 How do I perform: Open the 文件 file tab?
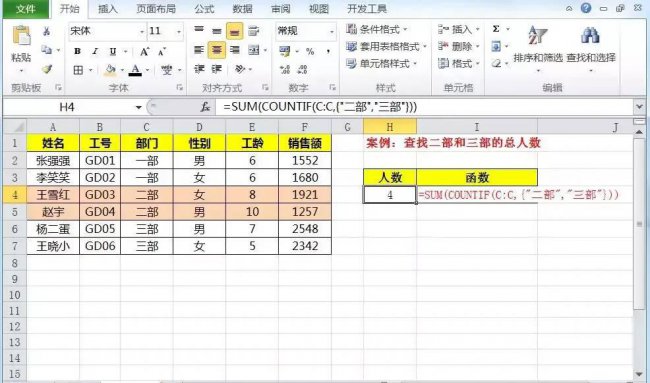(x=25, y=9)
